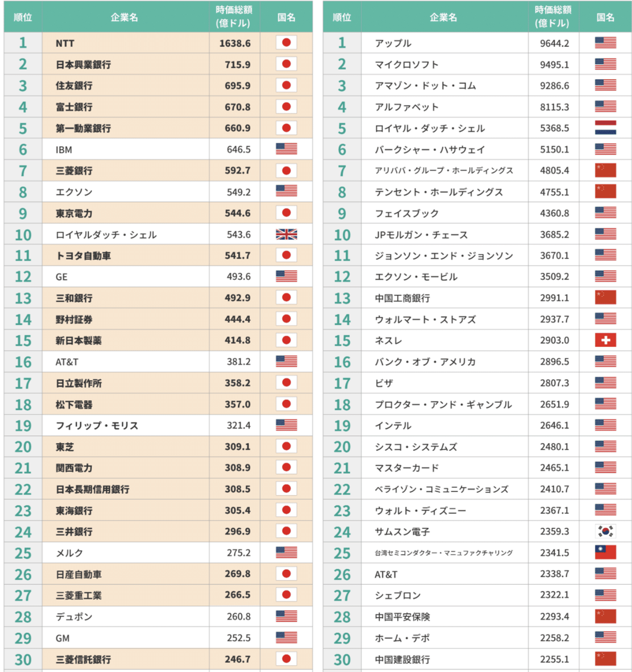Select the バンク・オブ・アメリカ company name
The width and height of the screenshot is (632, 672).
pos(425,362)
